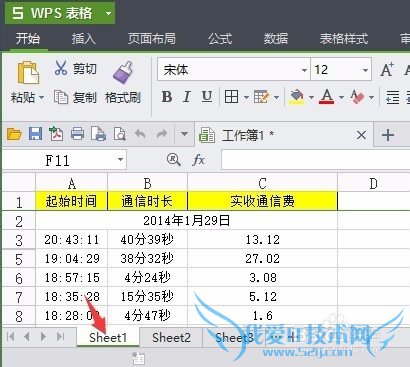
Task: Expand draw border dropdown arrow
Action: click(276, 97)
